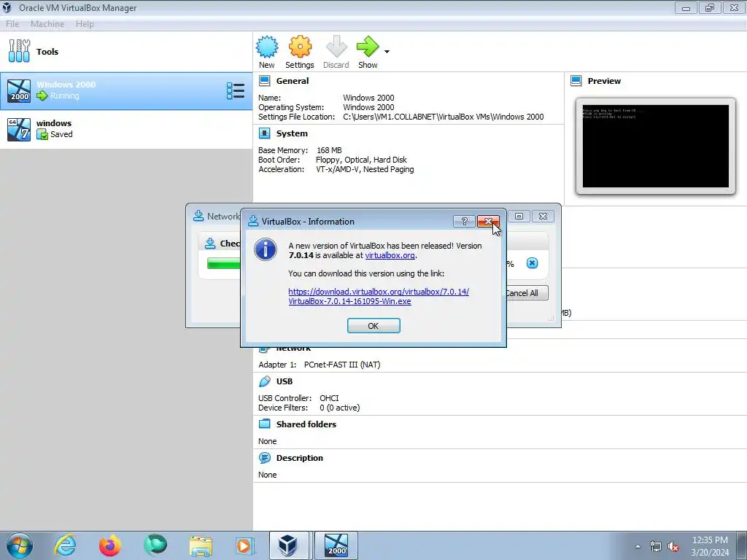Click the General section icon

coord(264,81)
